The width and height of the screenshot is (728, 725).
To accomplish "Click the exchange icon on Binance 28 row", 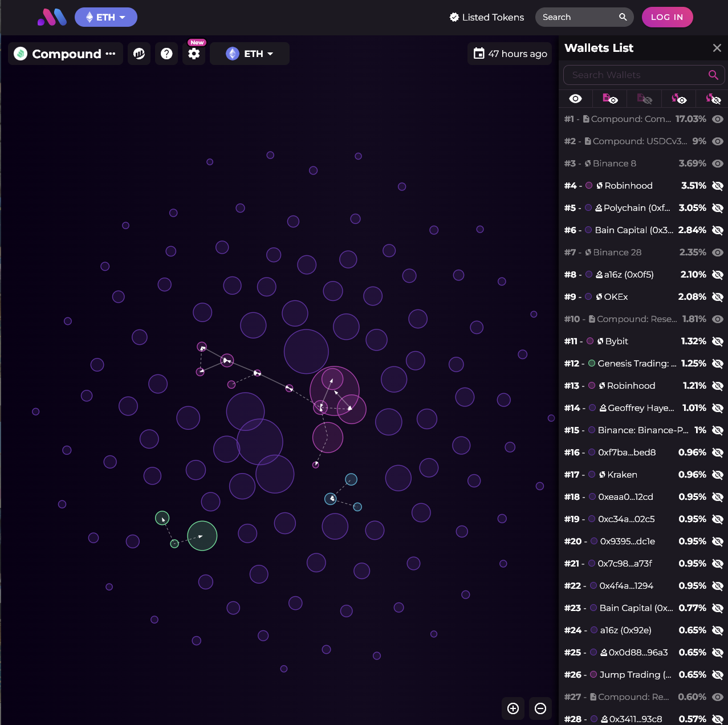I will click(588, 252).
